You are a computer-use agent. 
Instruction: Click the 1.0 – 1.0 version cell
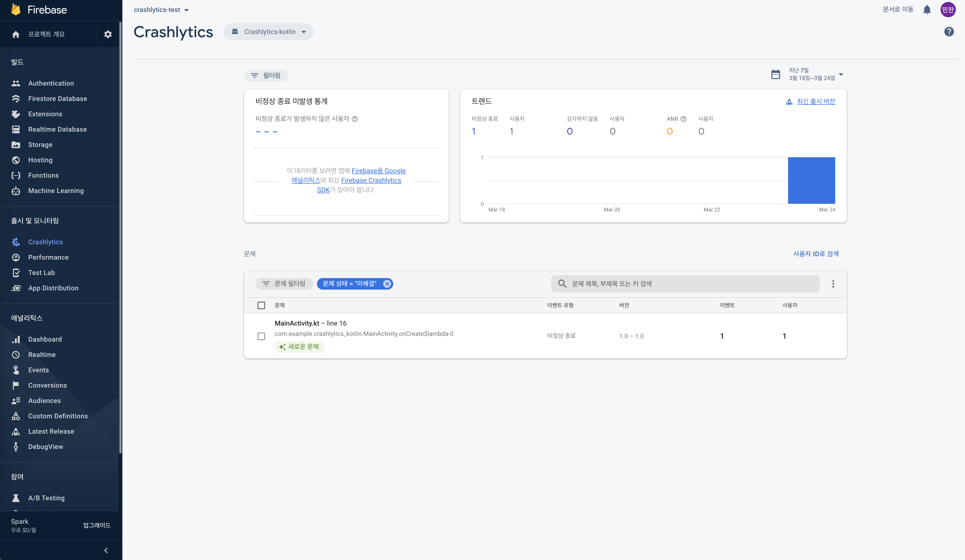click(631, 336)
